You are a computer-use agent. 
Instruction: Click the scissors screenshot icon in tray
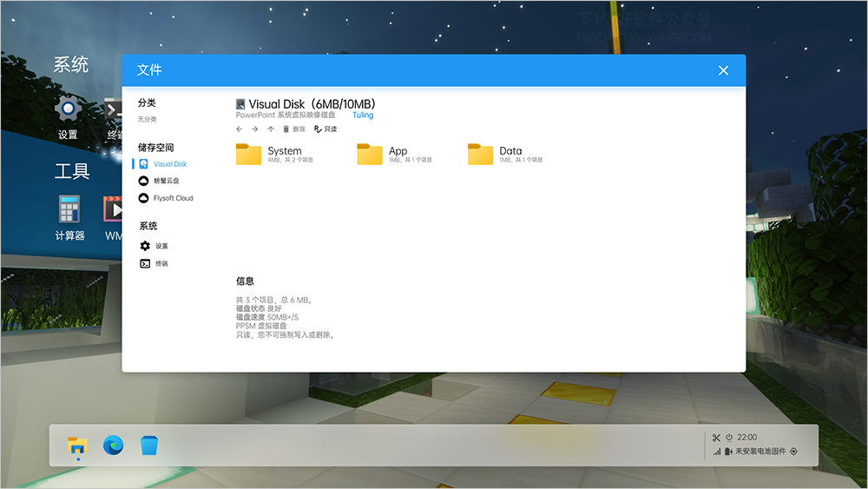click(x=716, y=438)
